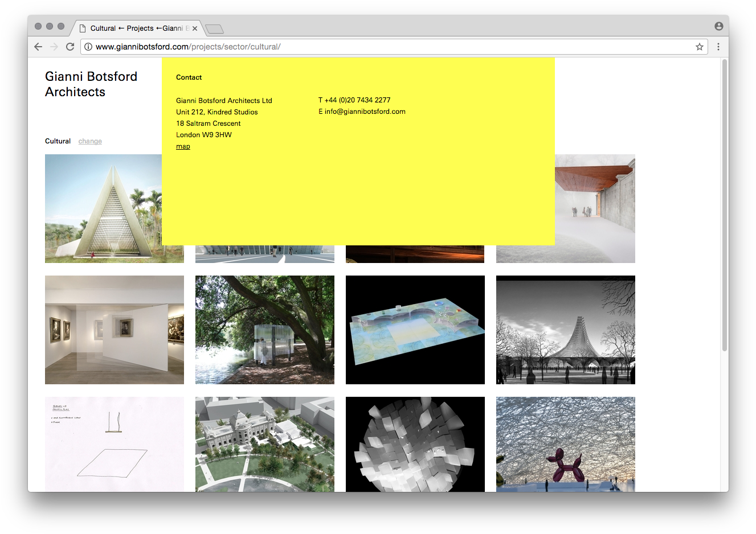Go to Gianni Botsford Architects home logo
756x534 pixels.
(x=91, y=84)
